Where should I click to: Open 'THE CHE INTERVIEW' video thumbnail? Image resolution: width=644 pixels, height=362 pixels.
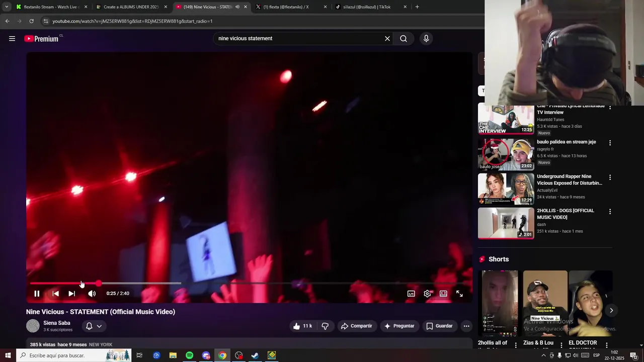(x=506, y=119)
